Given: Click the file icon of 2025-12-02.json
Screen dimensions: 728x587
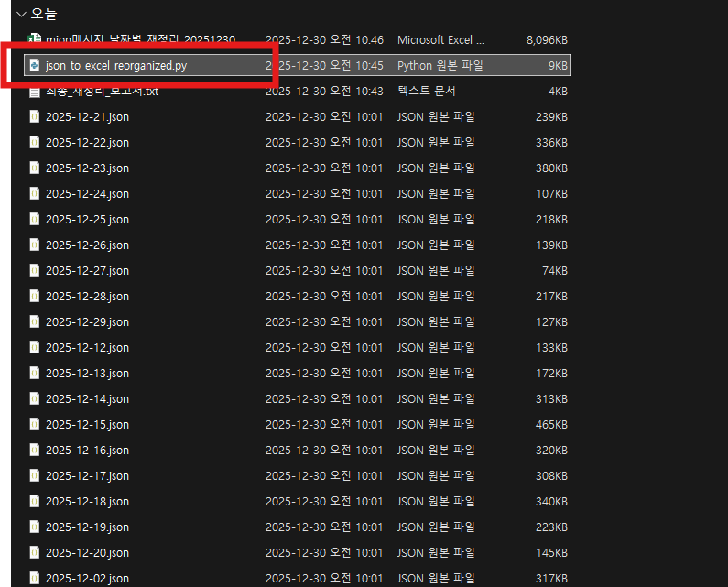Looking at the screenshot, I should click(35, 579).
